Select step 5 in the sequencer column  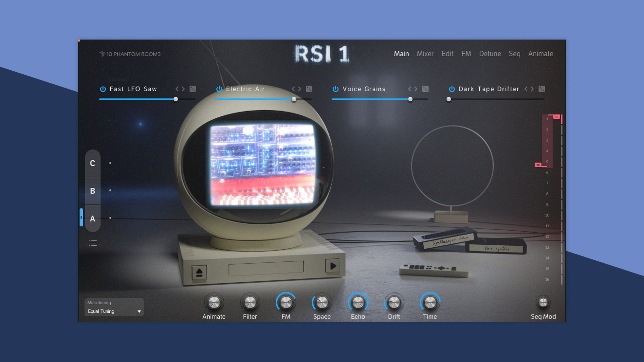(547, 162)
